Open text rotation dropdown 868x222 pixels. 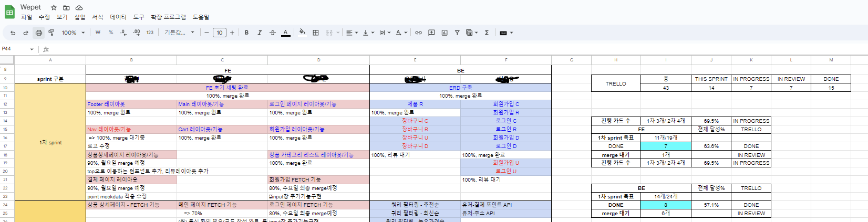pyautogui.click(x=401, y=33)
